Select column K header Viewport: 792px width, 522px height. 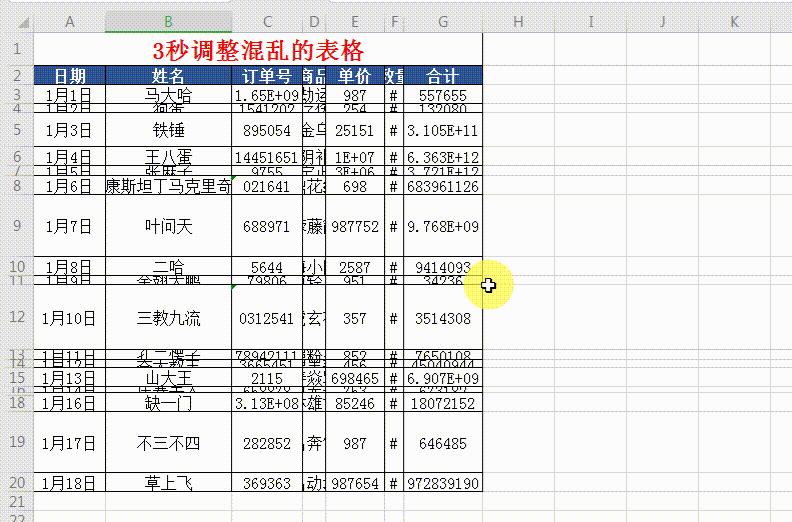pos(734,22)
